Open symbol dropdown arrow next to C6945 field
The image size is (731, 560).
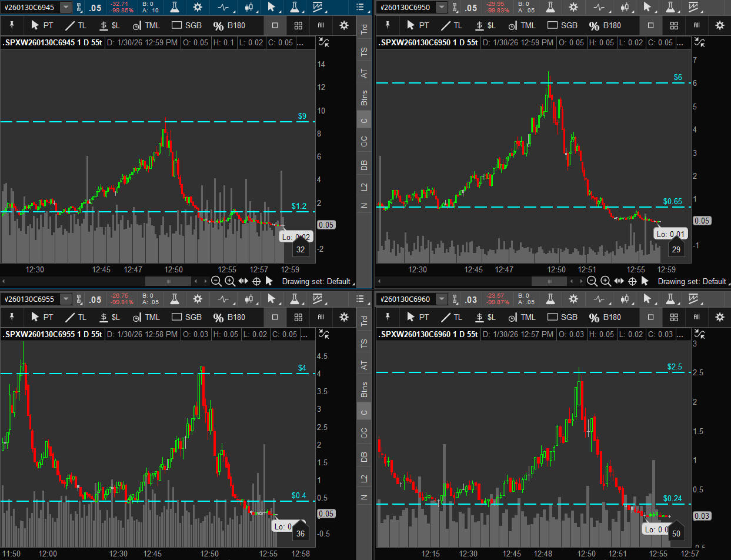66,8
